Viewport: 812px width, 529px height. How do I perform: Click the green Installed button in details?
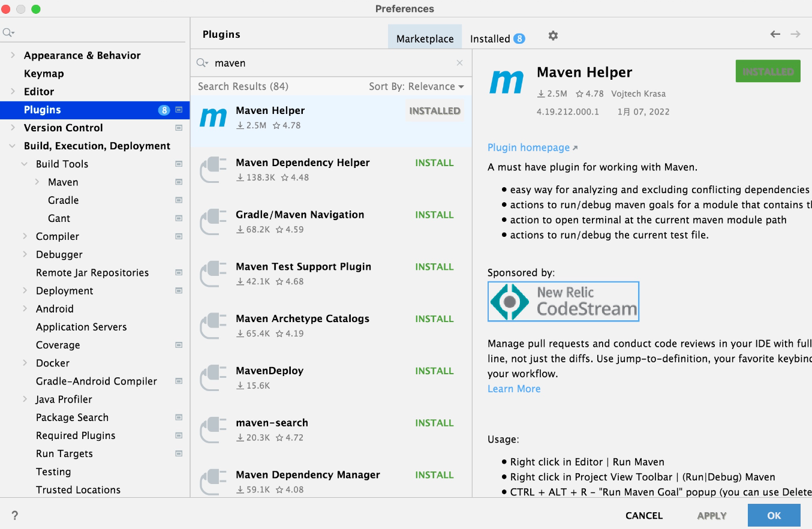(x=768, y=71)
